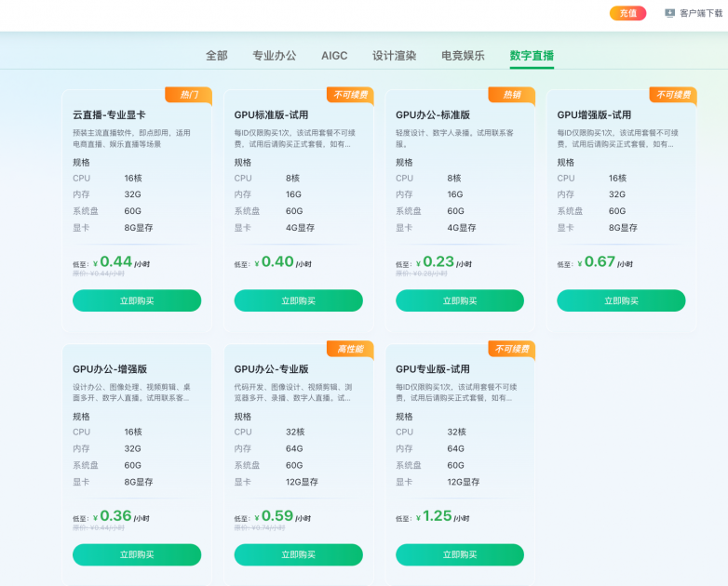Go to the 设计渲染 tab

pyautogui.click(x=394, y=56)
